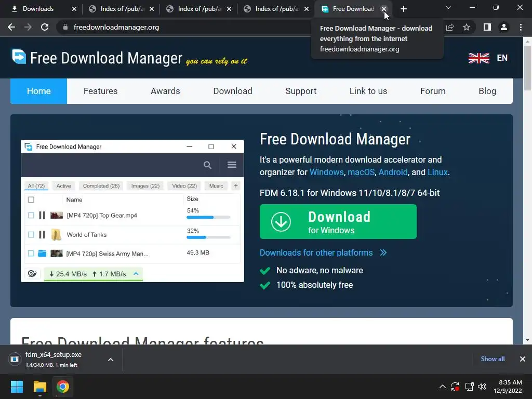The image size is (532, 399).
Task: Click the search magnifier in FDM preview
Action: (x=207, y=165)
